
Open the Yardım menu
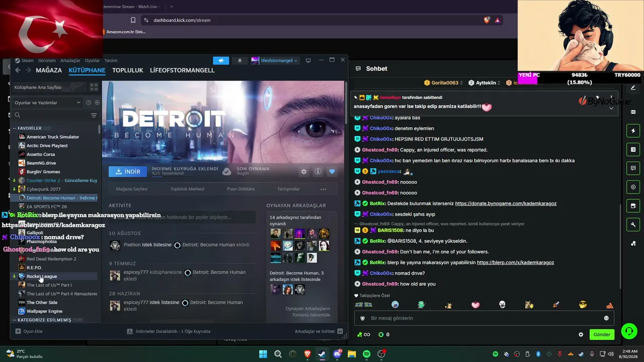tap(111, 60)
